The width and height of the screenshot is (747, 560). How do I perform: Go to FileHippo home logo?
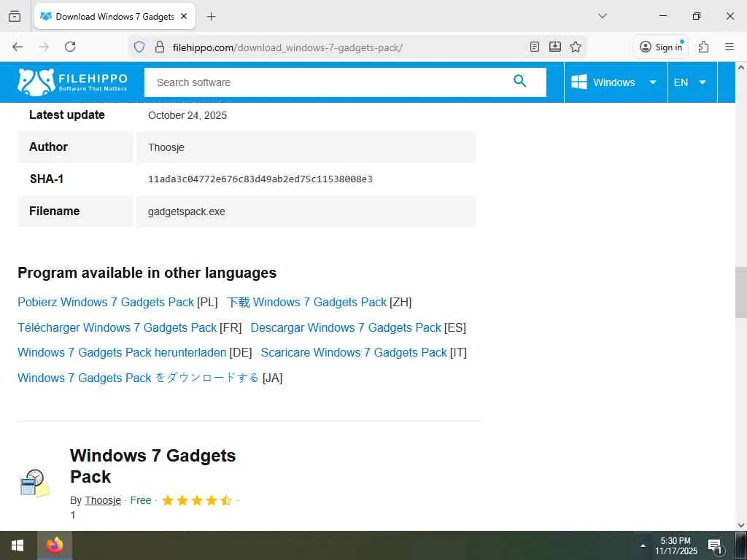tap(72, 82)
